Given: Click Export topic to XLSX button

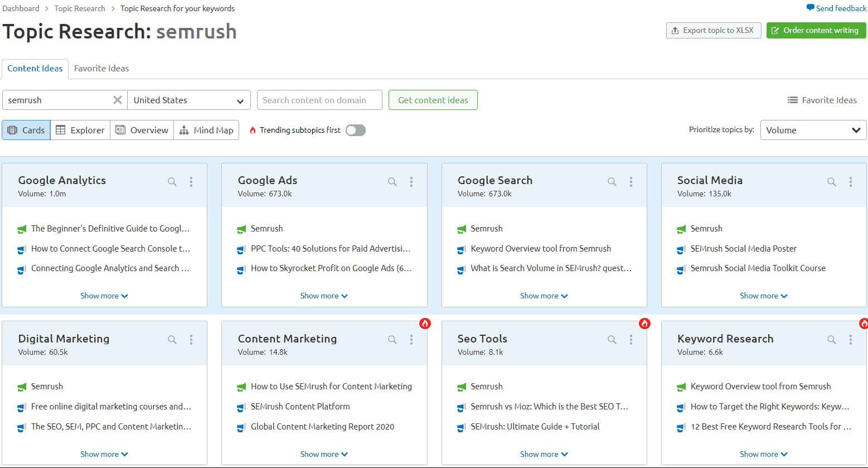Looking at the screenshot, I should (714, 30).
